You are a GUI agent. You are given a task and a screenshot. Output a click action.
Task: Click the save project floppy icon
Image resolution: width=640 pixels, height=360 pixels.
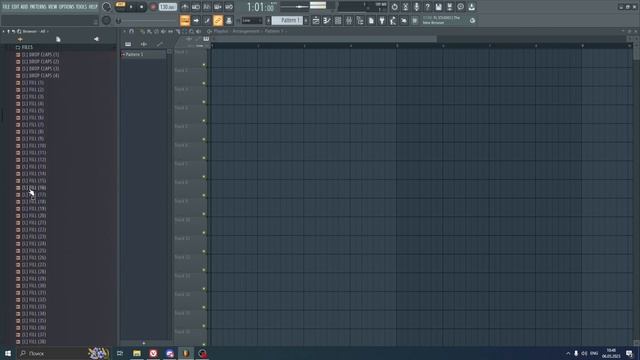tap(438, 7)
